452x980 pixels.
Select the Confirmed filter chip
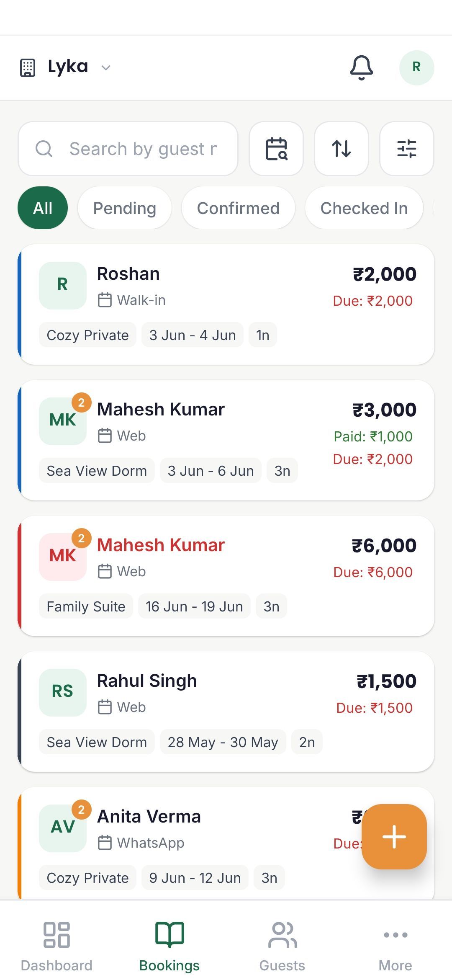tap(238, 208)
